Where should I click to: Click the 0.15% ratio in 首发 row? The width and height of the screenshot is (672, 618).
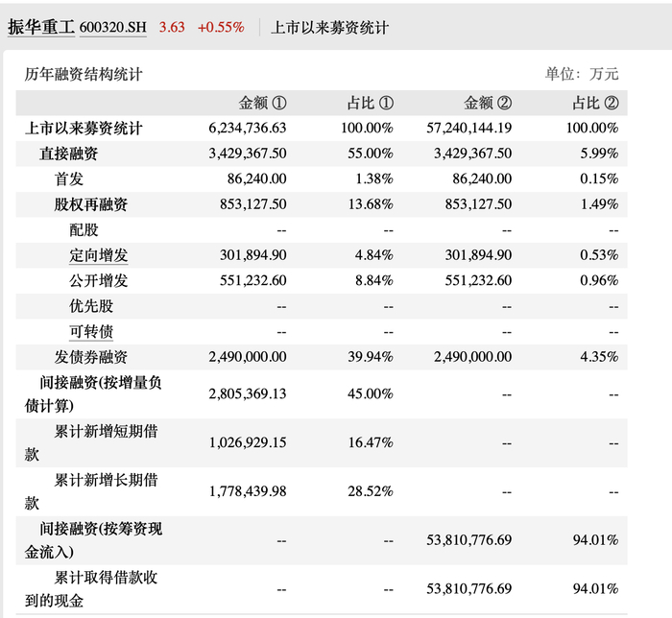(599, 178)
